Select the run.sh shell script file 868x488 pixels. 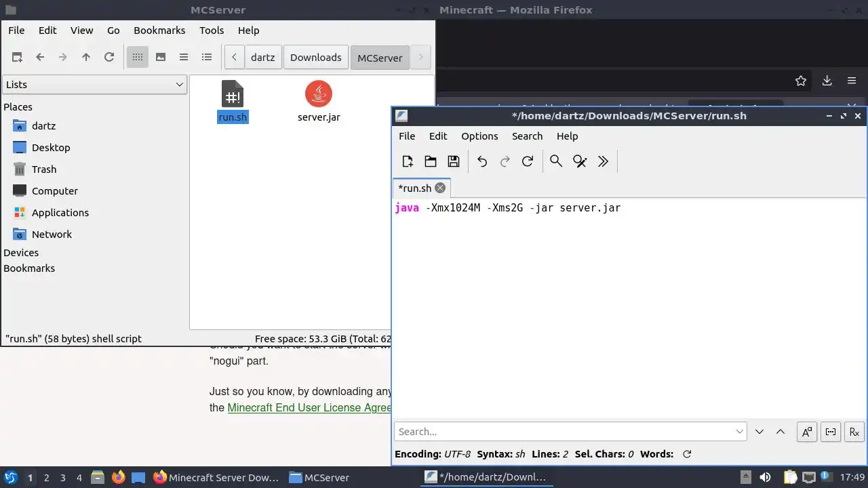233,102
